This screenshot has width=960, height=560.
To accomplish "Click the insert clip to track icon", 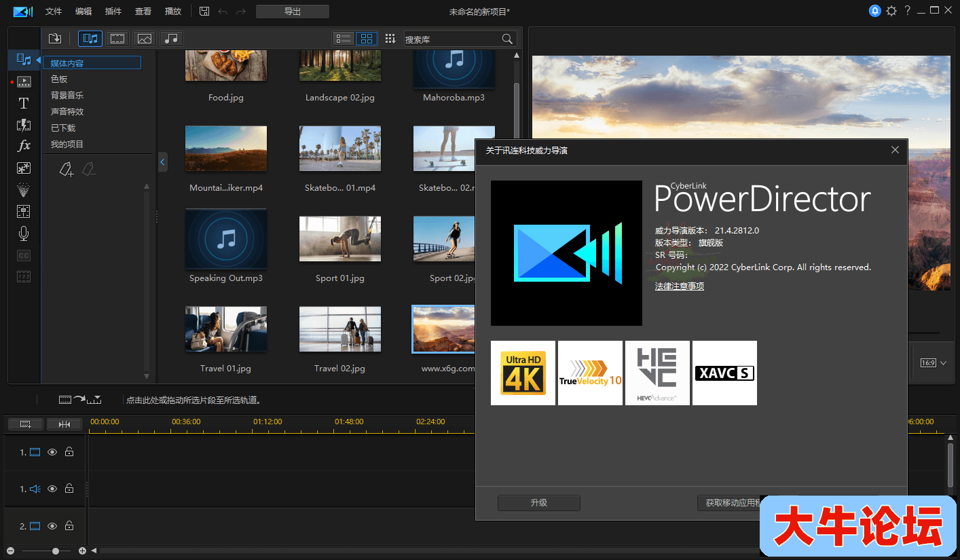I will click(x=79, y=400).
